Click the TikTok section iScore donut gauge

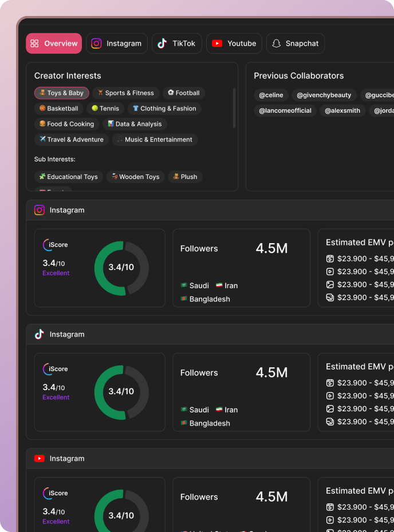point(121,392)
